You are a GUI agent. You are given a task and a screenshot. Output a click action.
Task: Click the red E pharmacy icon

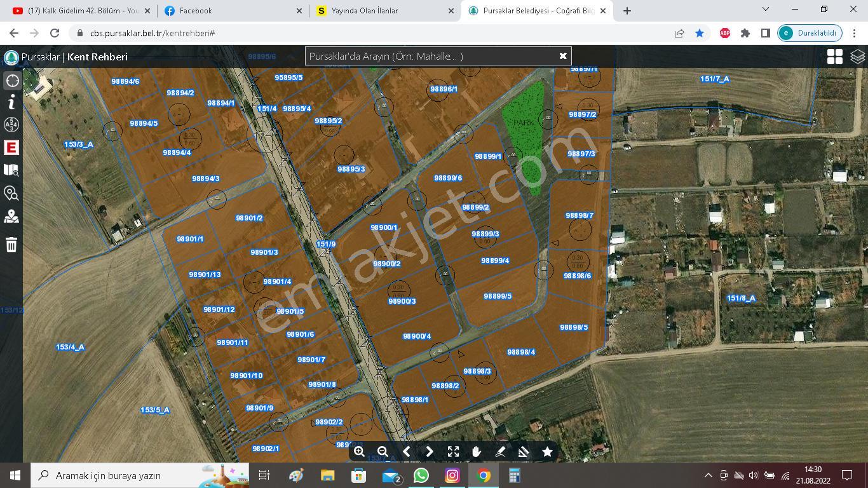point(11,147)
